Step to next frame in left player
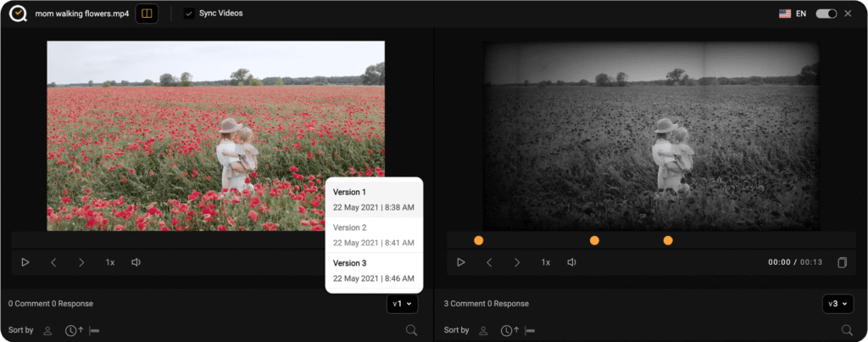Viewport: 868px width, 342px height. click(x=81, y=262)
